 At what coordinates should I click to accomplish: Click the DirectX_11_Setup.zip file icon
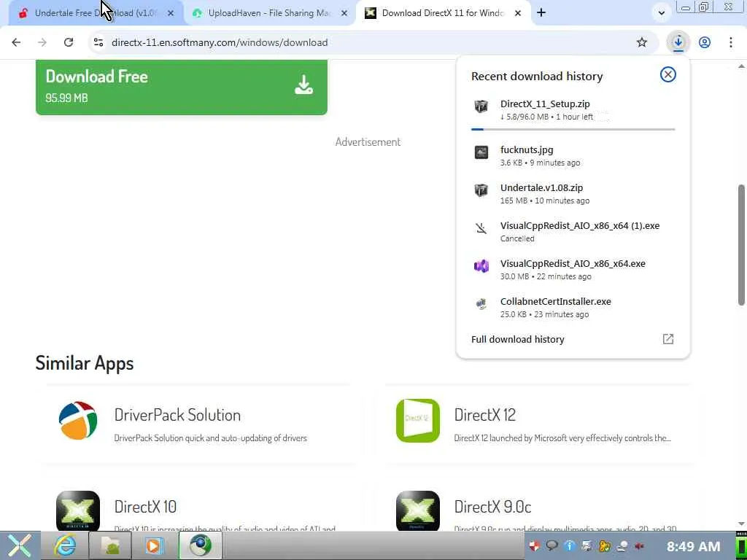tap(481, 106)
